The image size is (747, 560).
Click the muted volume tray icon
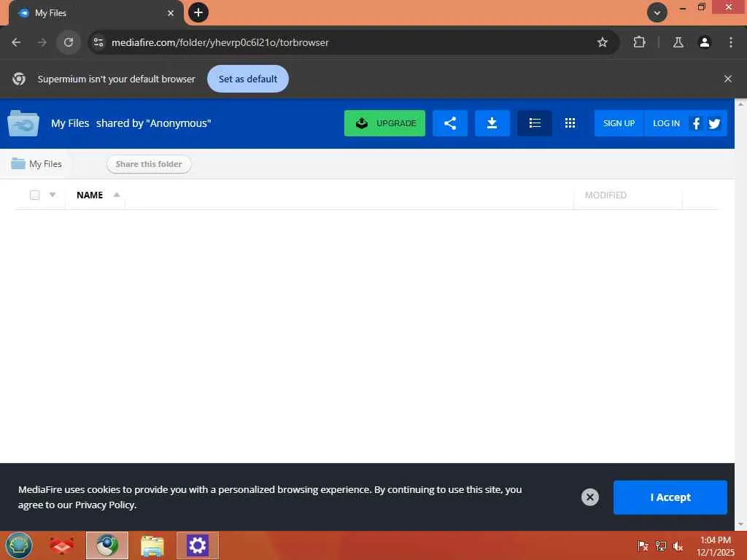[678, 545]
